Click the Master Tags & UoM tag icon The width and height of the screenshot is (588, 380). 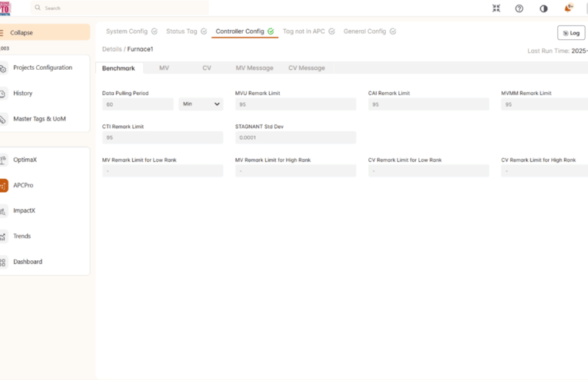2,120
